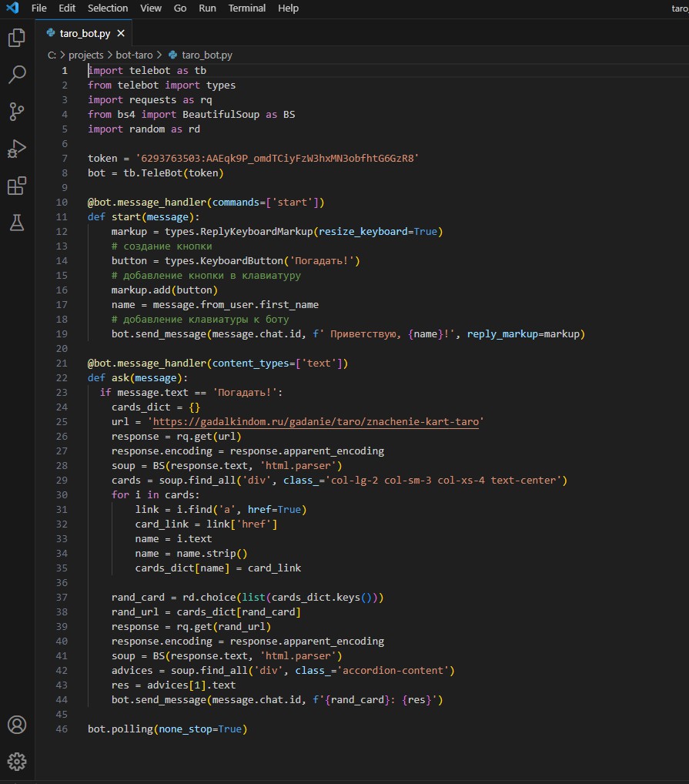Click 'def ask(message):' text
This screenshot has height=784, width=689.
[x=138, y=377]
